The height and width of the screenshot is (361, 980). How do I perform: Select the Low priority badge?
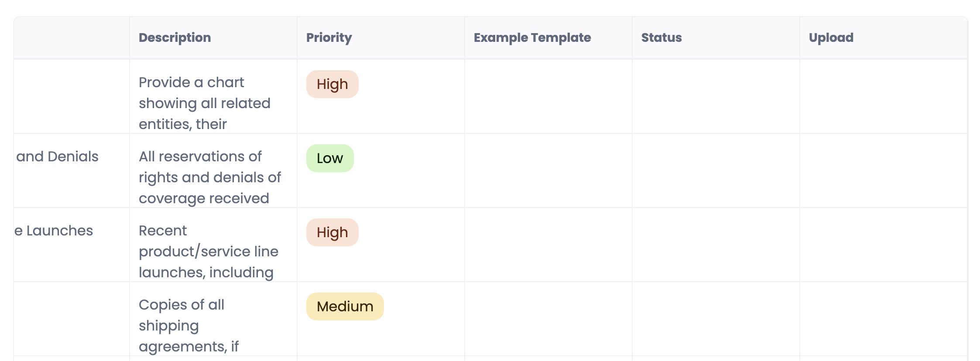330,158
